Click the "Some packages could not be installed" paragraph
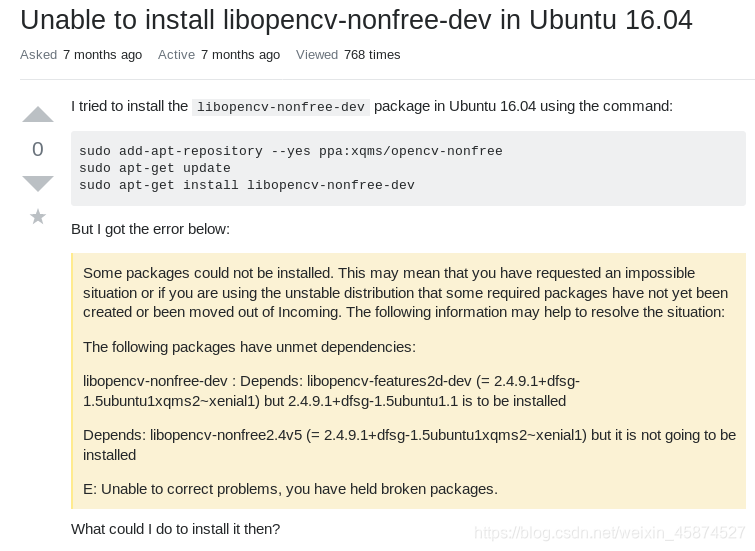This screenshot has width=755, height=551. (405, 292)
